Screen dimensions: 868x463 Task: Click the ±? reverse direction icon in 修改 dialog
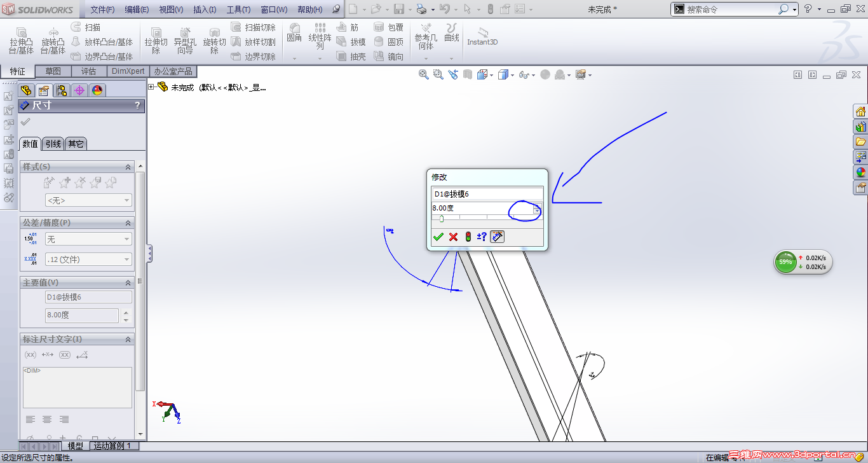(482, 237)
